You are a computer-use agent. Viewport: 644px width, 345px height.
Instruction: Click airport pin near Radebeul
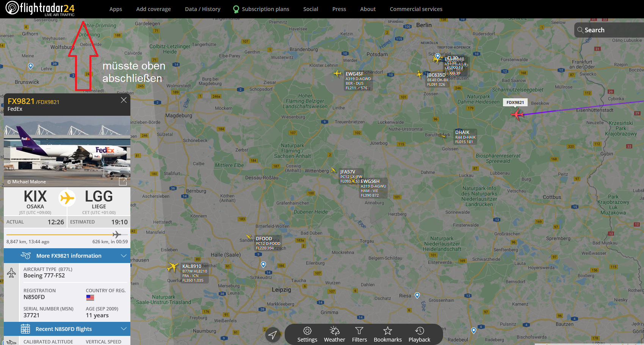tap(473, 331)
